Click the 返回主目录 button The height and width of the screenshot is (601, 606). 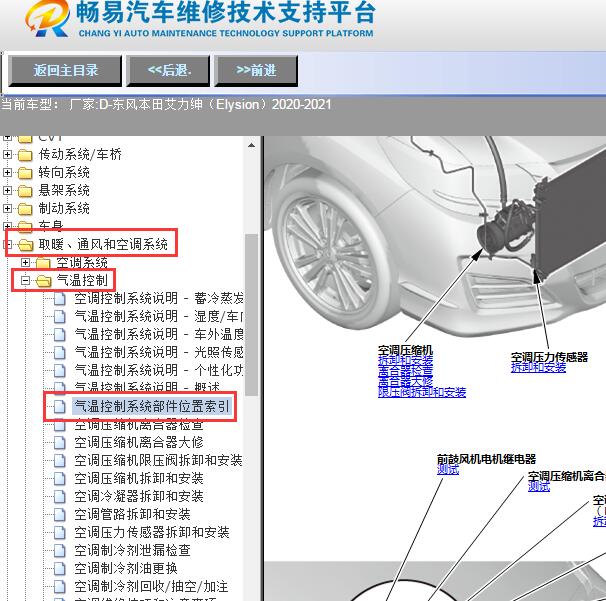[x=65, y=70]
